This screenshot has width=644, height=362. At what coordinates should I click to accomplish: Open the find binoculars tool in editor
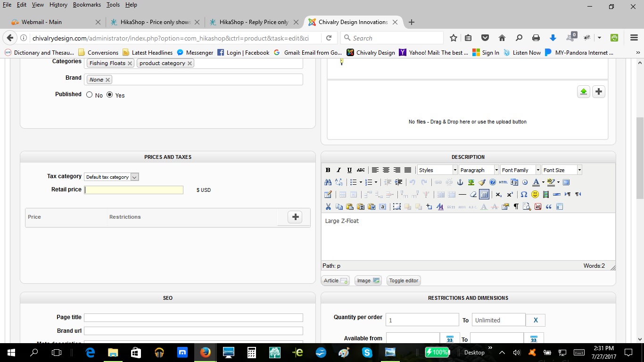coord(328,182)
